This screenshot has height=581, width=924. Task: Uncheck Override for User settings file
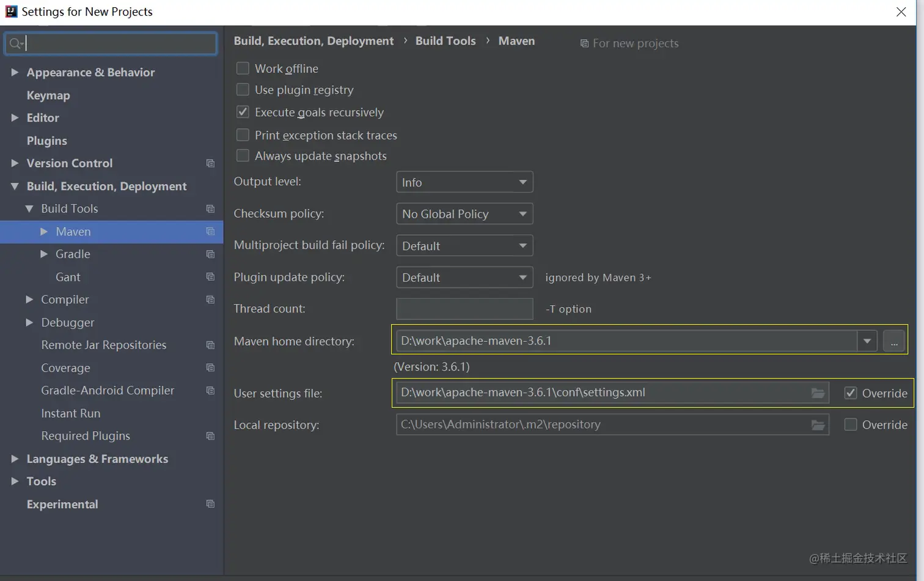[851, 393]
